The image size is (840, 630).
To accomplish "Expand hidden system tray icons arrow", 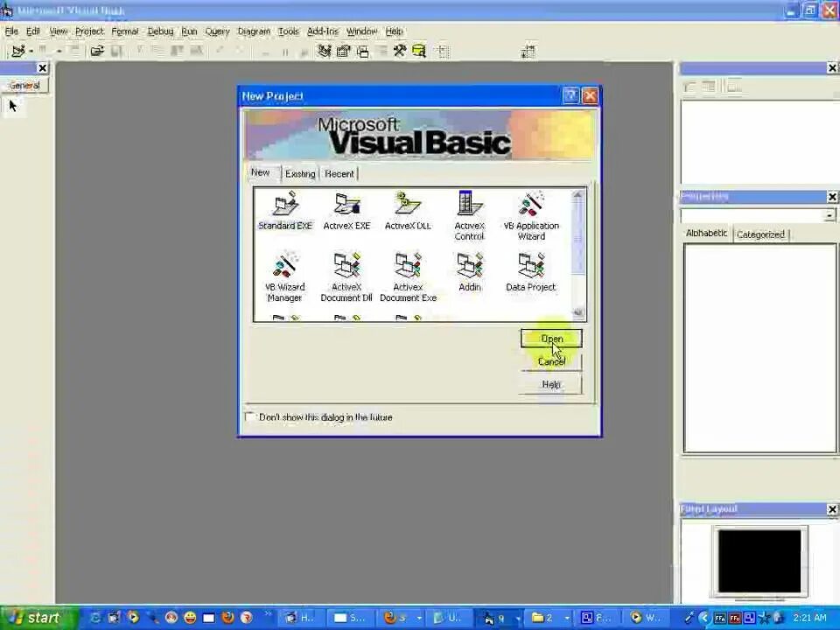I will 703,618.
